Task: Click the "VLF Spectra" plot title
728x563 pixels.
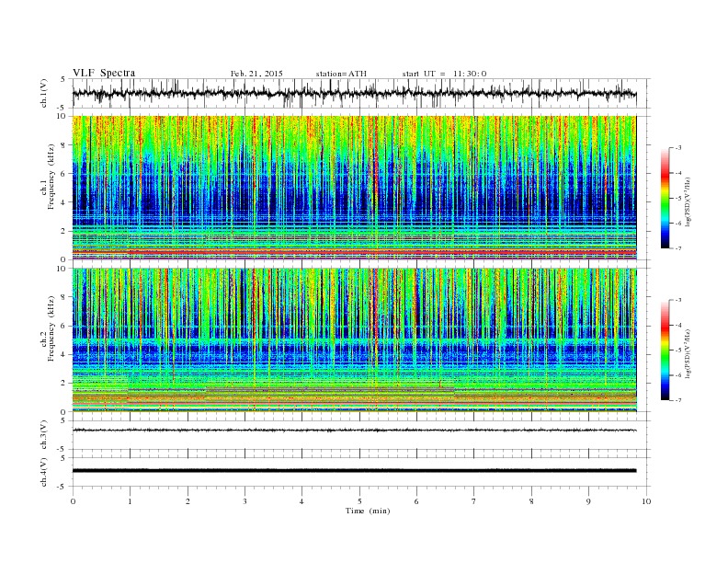Action: [104, 73]
